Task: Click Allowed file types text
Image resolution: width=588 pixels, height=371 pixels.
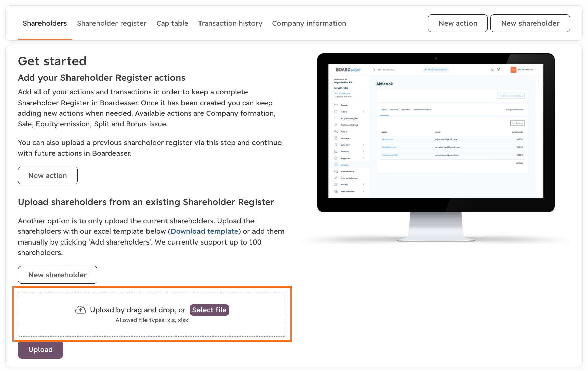Action: tap(152, 320)
